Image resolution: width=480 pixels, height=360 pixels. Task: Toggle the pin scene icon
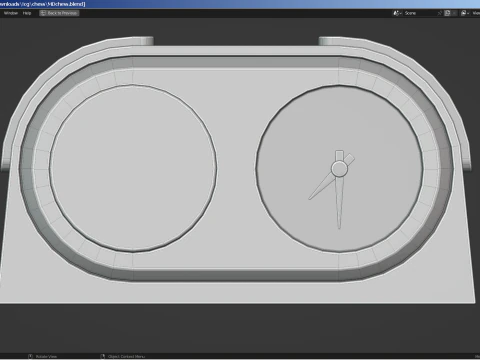click(440, 13)
